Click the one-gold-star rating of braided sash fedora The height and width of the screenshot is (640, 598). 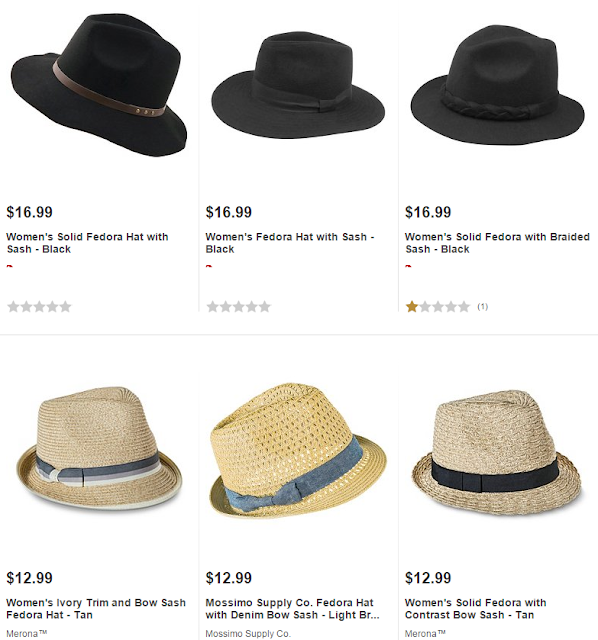(438, 307)
